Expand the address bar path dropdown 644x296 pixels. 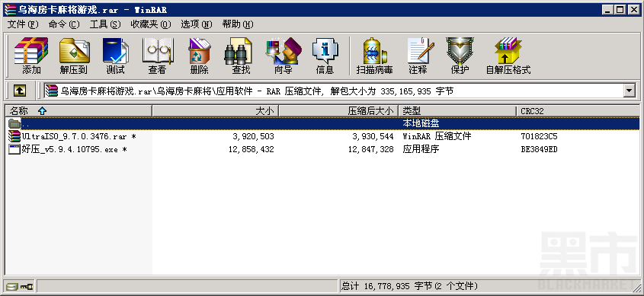(629, 91)
